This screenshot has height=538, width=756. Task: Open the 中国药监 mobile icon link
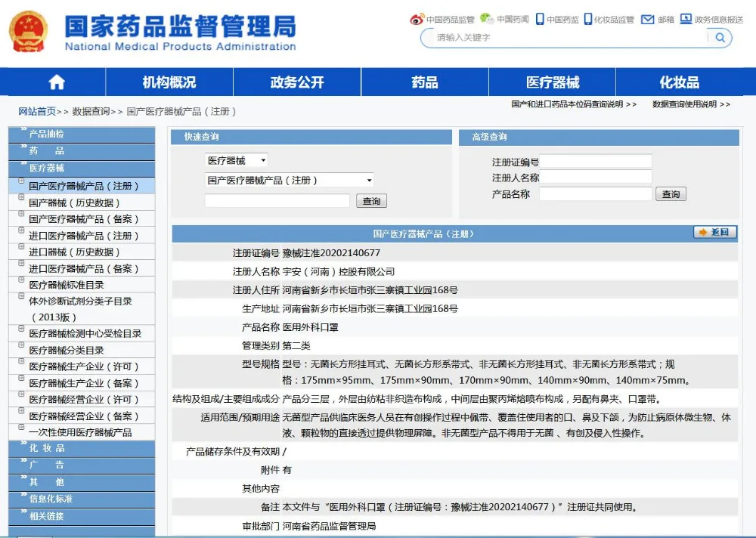pos(540,19)
